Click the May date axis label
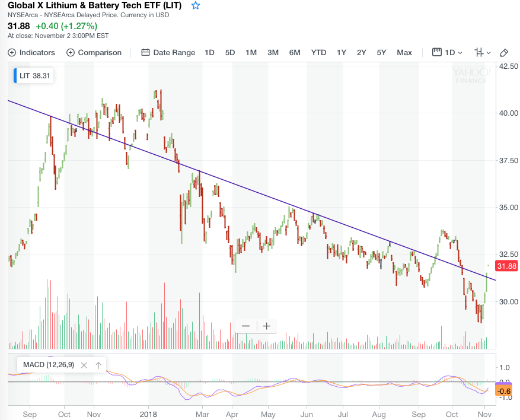The width and height of the screenshot is (520, 420). pos(268,414)
